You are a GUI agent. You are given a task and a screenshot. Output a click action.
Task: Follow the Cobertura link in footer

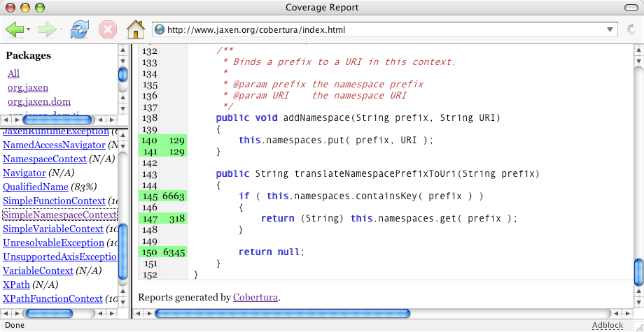point(255,297)
